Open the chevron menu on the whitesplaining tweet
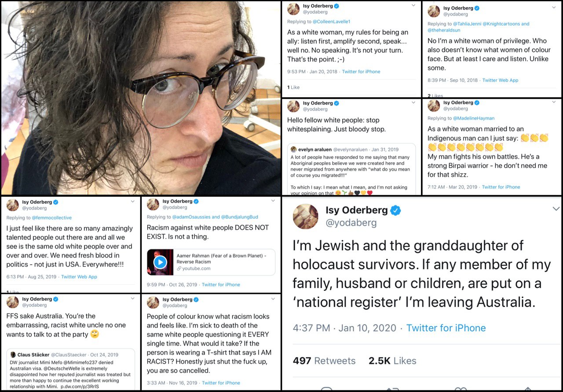This screenshot has height=392, width=563. coord(413,103)
